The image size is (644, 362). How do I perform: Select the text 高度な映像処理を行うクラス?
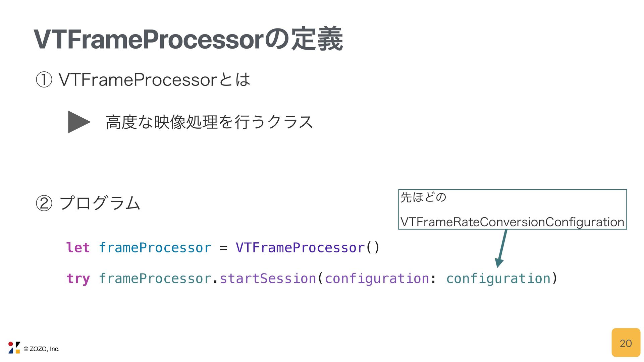pos(209,122)
